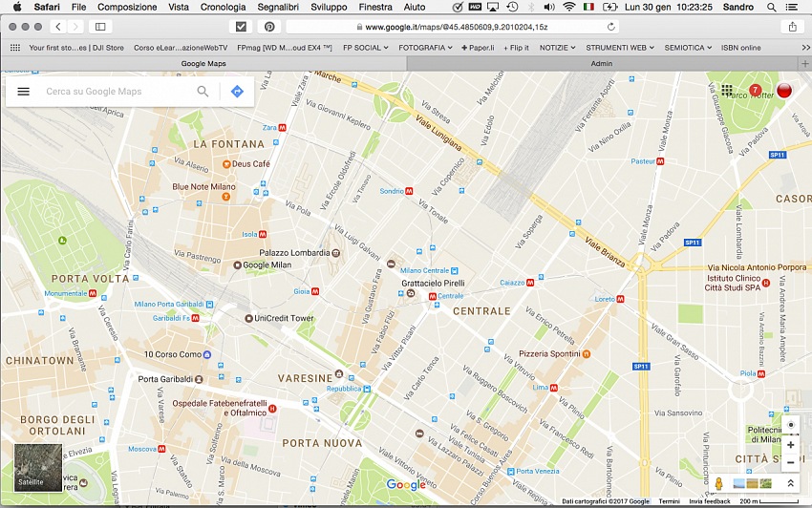Image resolution: width=812 pixels, height=508 pixels.
Task: Expand the FOTOGRAFIA bookmarks folder
Action: point(425,48)
